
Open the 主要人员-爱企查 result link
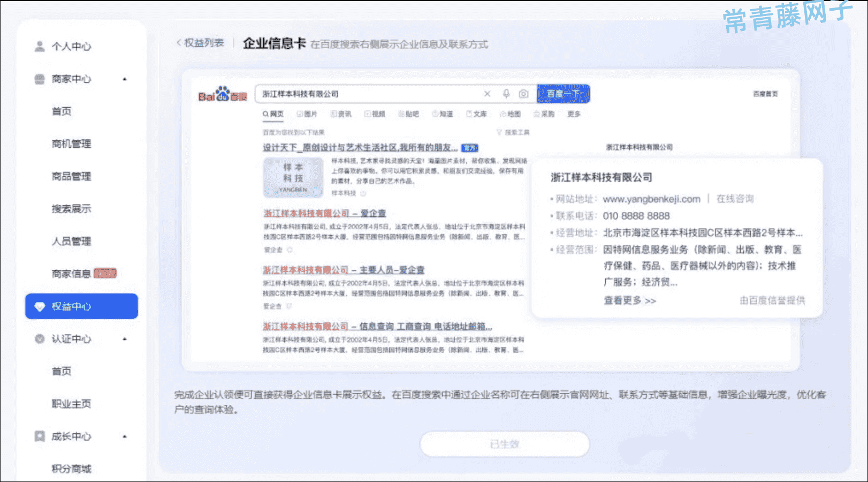[344, 270]
